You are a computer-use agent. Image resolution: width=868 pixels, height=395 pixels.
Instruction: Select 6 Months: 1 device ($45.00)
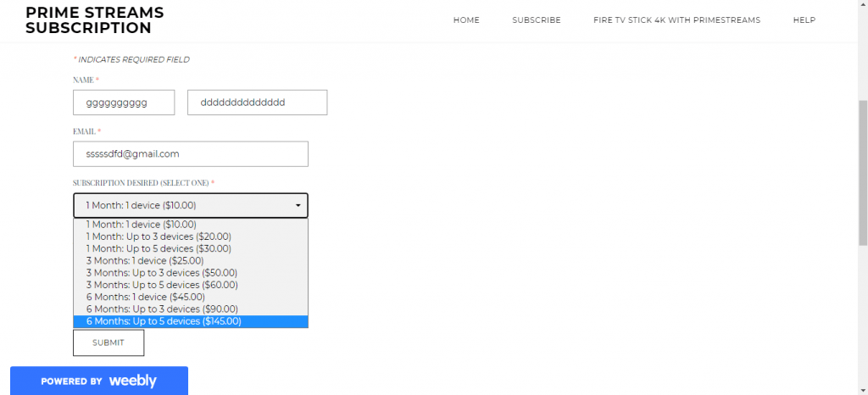[x=191, y=297]
